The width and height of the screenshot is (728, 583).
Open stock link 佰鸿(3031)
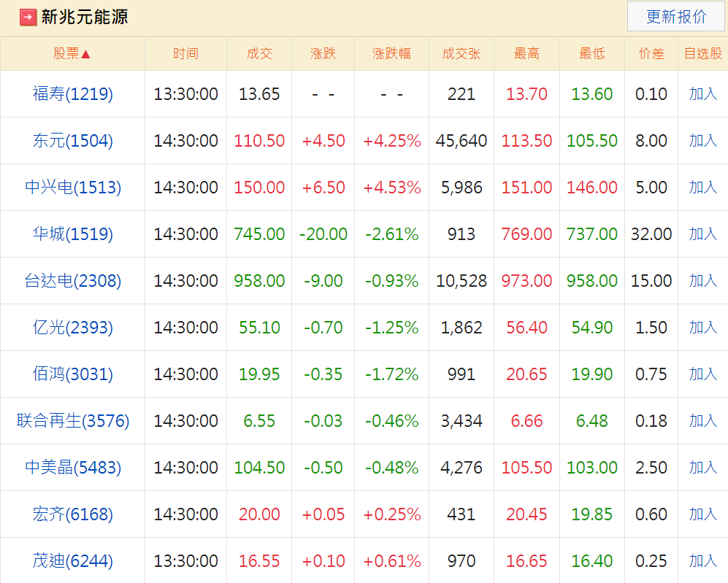(x=73, y=374)
